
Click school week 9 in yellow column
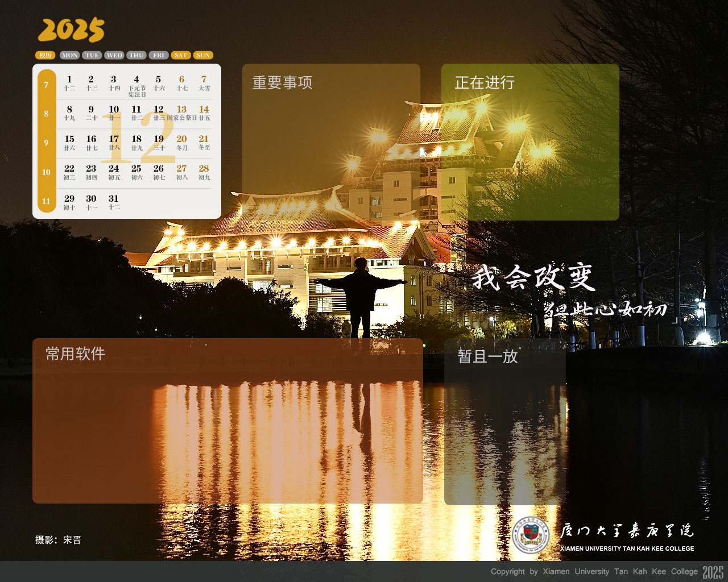pyautogui.click(x=46, y=143)
